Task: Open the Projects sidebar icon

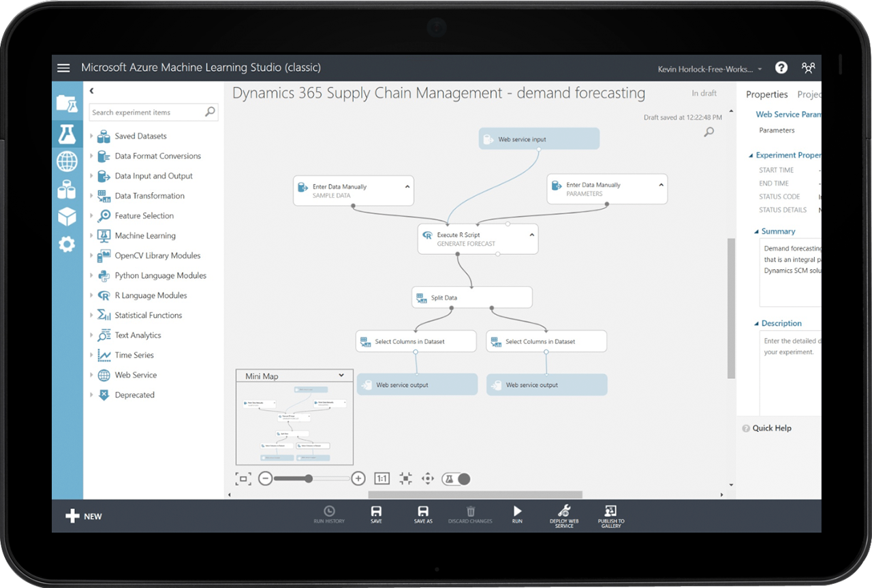Action: (x=67, y=104)
